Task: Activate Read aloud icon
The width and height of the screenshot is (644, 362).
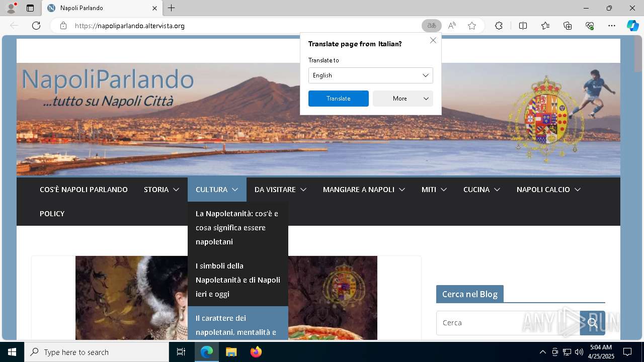Action: click(452, 26)
